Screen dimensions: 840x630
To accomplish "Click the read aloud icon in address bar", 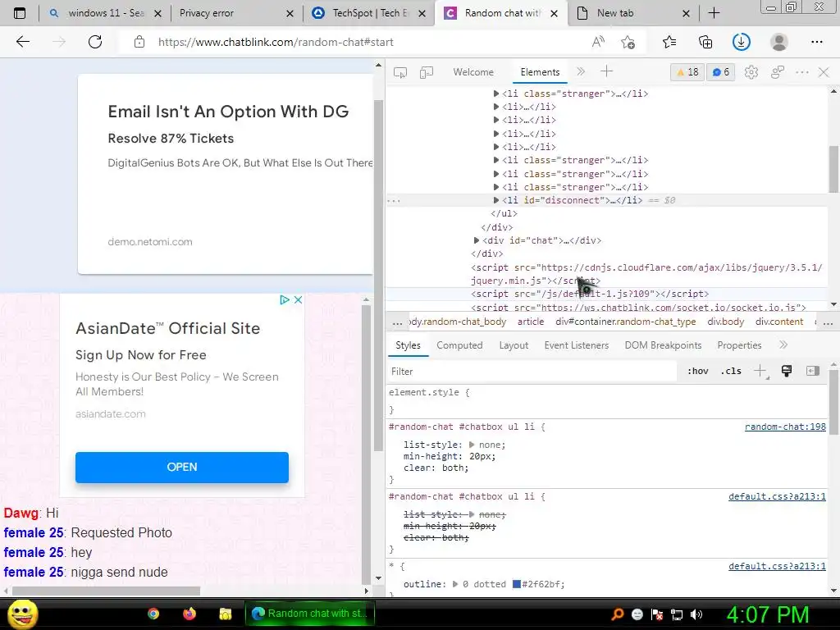I will coord(598,42).
